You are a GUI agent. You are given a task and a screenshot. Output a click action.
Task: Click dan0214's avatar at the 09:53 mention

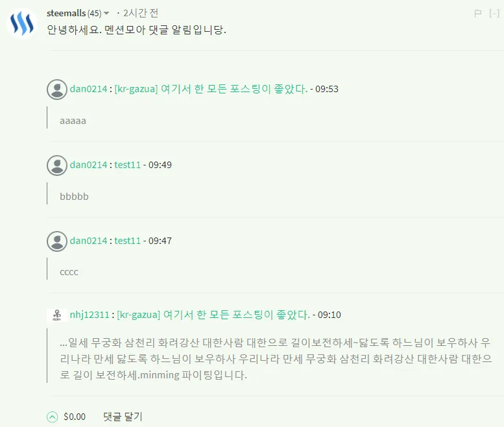57,90
